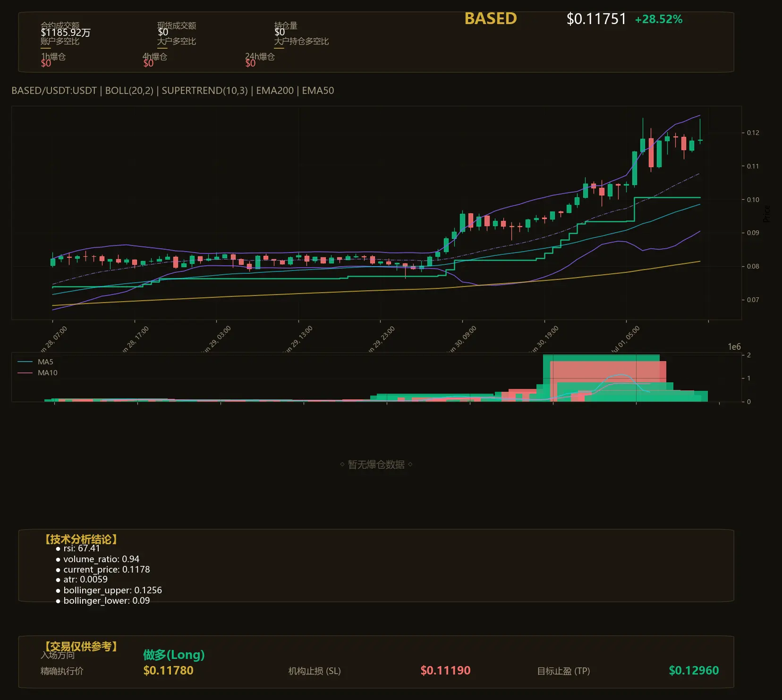Click the 暂无爆仓数据 placeholder text

click(376, 464)
